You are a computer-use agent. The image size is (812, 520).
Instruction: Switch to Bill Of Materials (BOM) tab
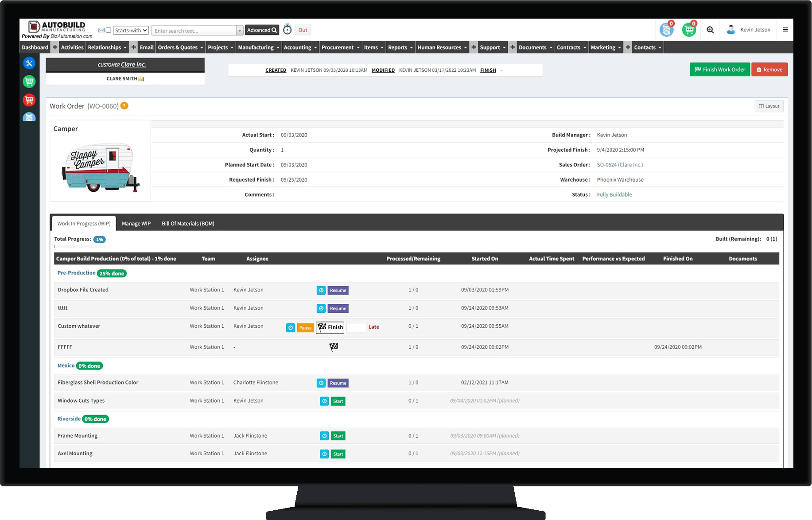tap(188, 224)
